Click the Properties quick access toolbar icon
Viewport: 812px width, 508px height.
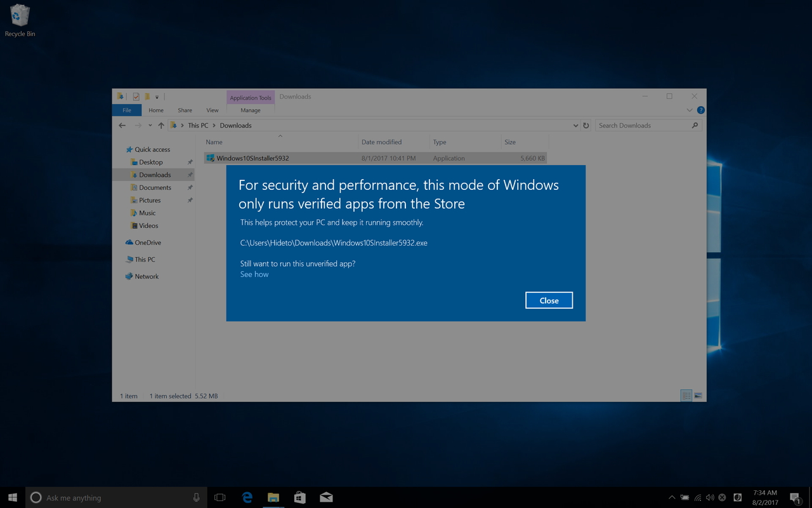pyautogui.click(x=136, y=97)
